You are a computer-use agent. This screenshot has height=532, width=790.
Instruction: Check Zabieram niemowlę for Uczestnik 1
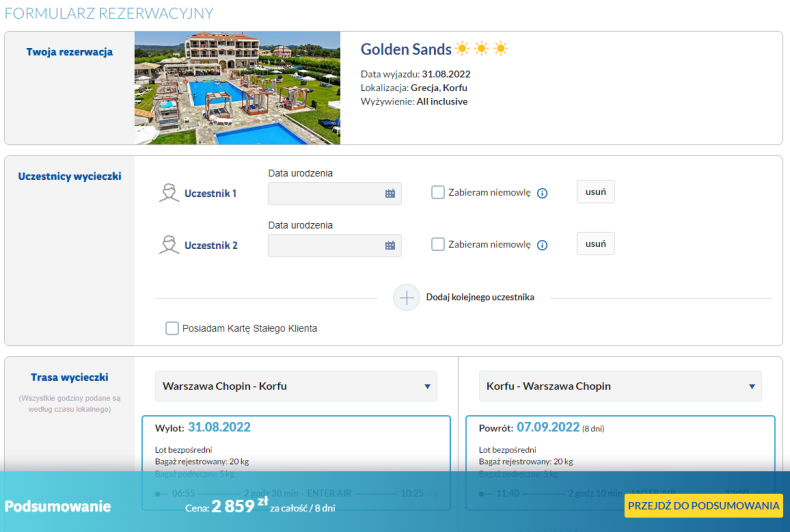tap(438, 192)
